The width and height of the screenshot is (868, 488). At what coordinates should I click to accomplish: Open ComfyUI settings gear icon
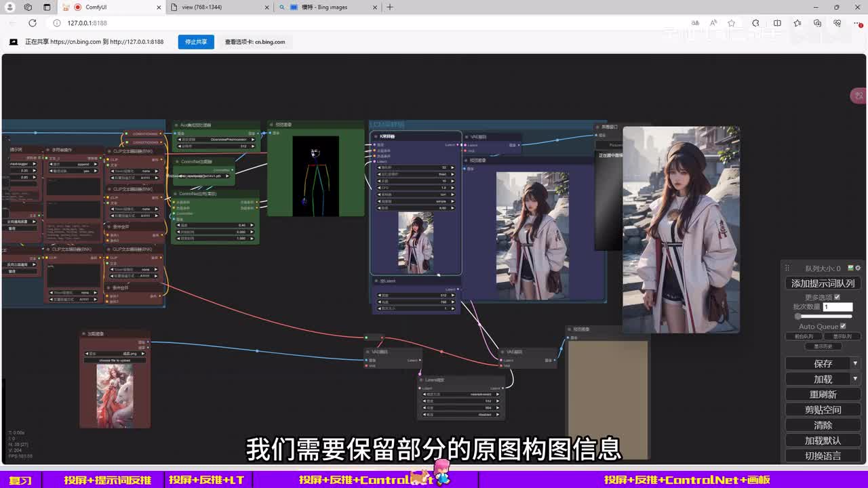pos(858,268)
